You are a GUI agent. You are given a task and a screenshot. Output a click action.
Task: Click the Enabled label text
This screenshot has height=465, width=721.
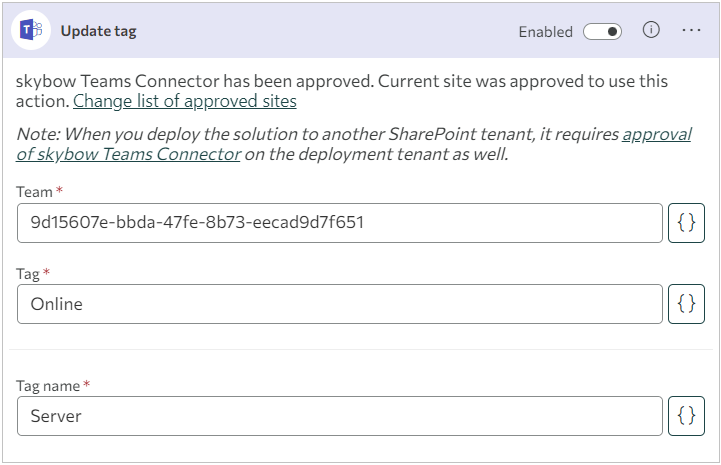pyautogui.click(x=545, y=32)
